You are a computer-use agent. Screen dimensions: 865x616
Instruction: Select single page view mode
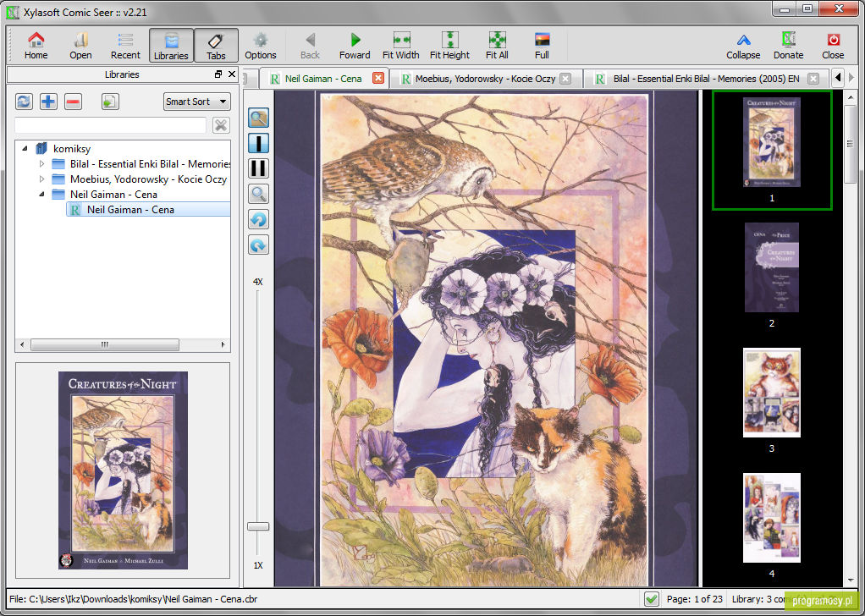coord(258,143)
